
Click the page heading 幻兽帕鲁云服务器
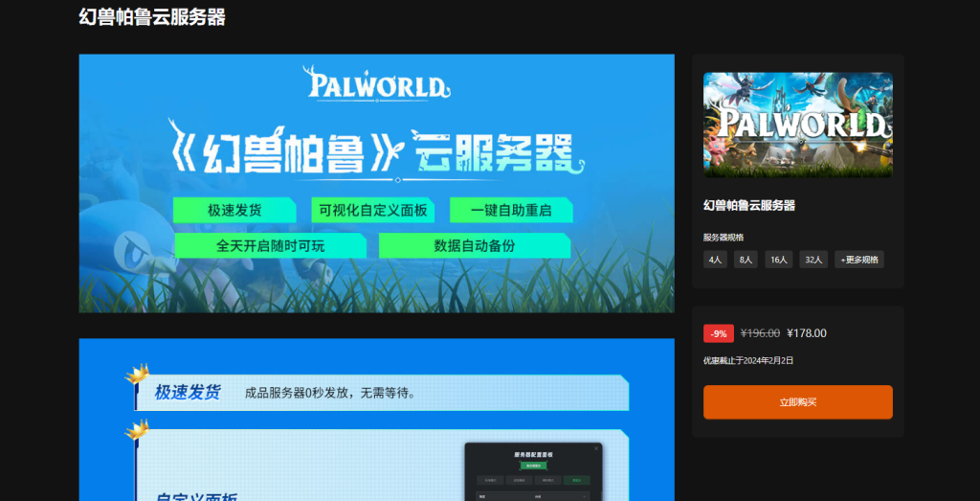pos(152,17)
